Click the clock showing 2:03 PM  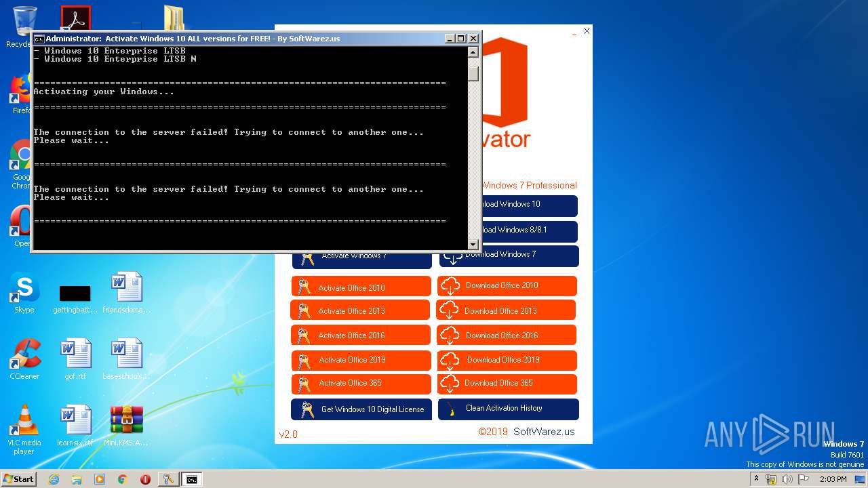[x=833, y=479]
